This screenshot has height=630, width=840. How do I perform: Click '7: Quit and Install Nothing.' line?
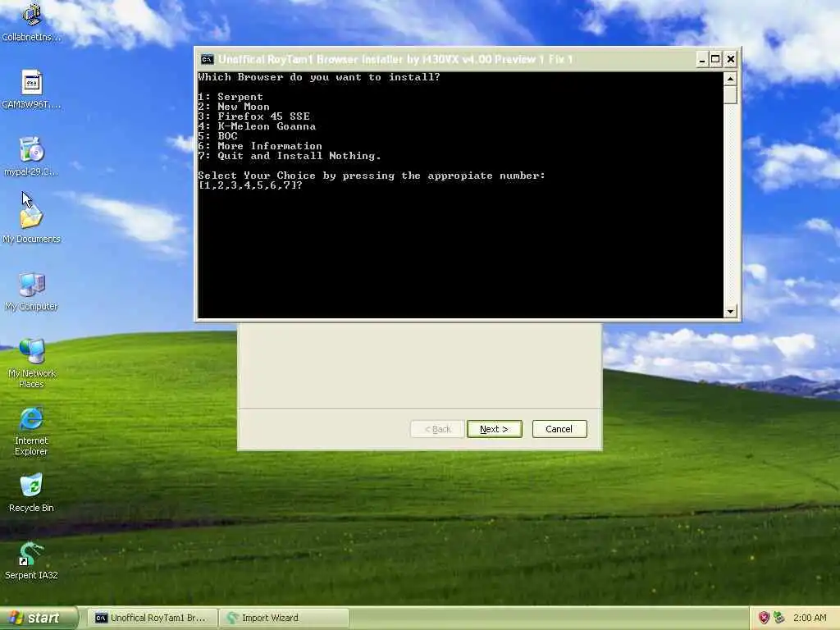pyautogui.click(x=290, y=156)
